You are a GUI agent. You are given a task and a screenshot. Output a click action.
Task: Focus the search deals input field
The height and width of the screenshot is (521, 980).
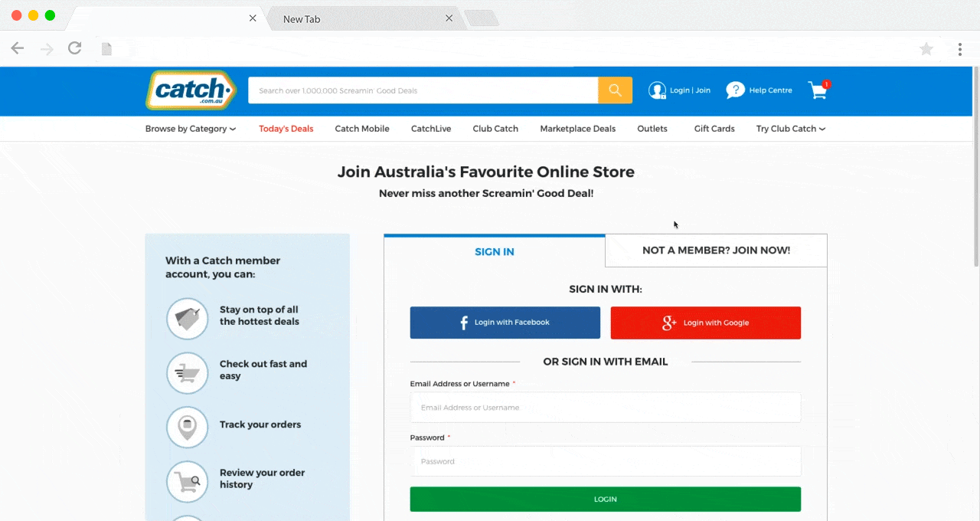click(x=423, y=90)
